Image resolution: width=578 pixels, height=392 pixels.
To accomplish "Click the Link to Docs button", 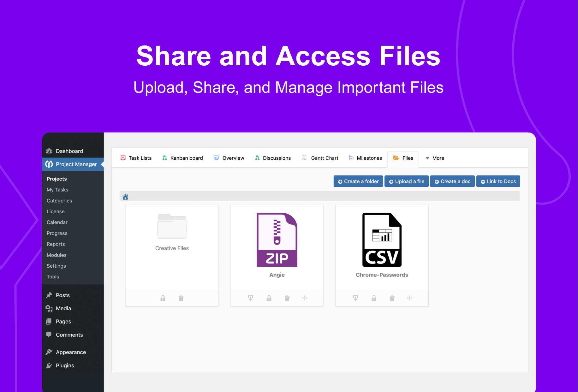I will tap(498, 181).
